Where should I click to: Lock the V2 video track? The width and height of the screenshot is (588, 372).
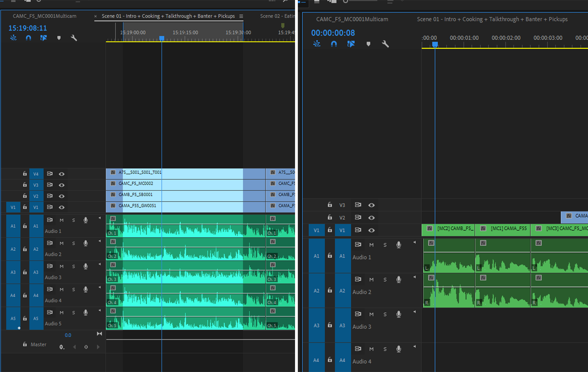pos(25,196)
